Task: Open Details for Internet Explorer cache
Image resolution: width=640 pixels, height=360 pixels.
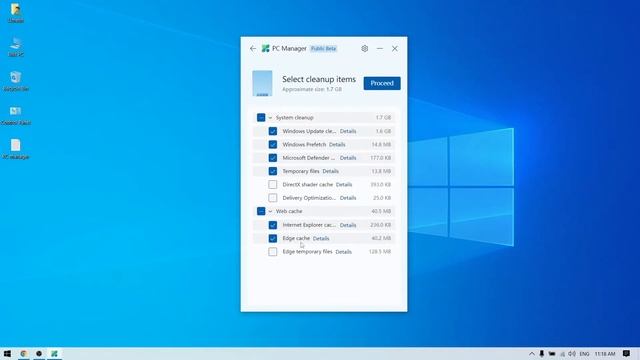Action: 348,225
